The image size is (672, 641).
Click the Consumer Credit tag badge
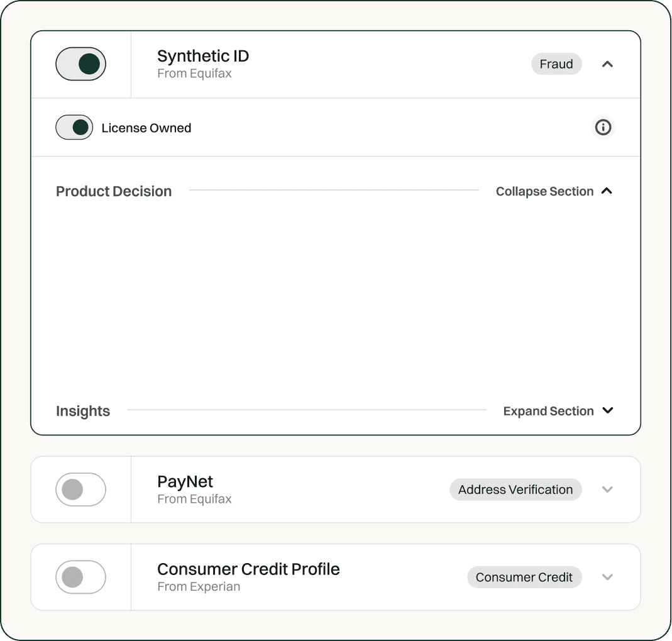click(524, 577)
